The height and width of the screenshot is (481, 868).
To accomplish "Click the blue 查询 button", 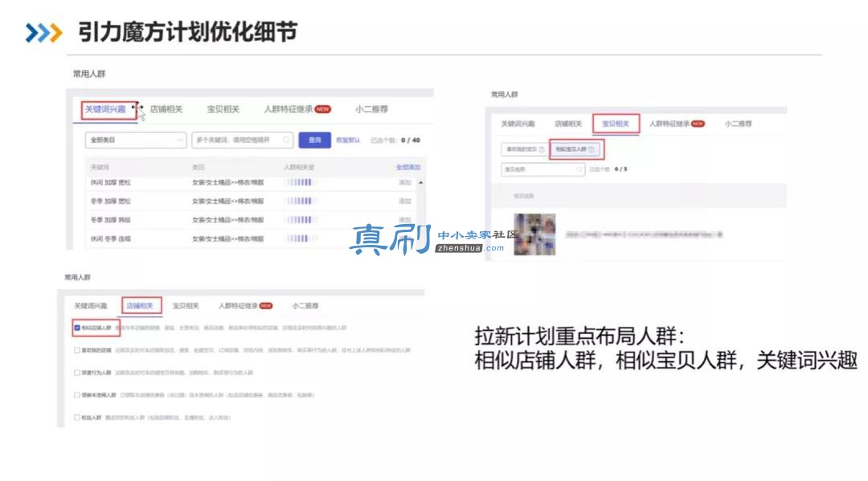I will click(x=314, y=140).
